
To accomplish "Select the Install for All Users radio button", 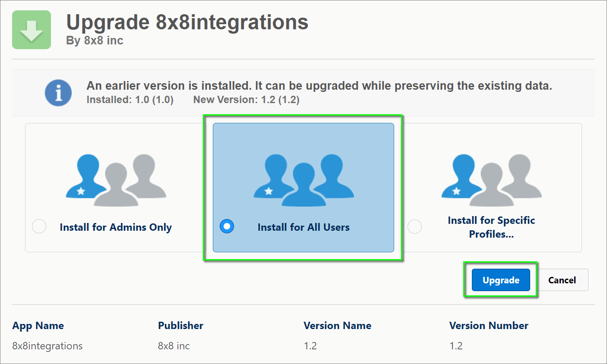I will tap(227, 226).
